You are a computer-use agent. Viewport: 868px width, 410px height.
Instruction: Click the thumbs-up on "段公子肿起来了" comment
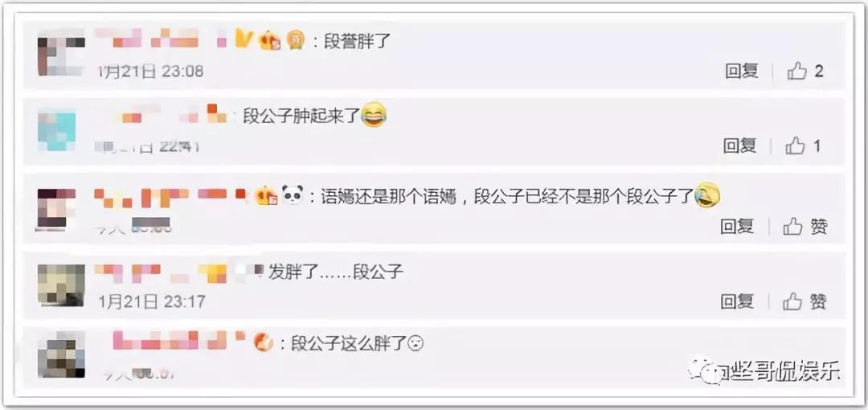803,146
